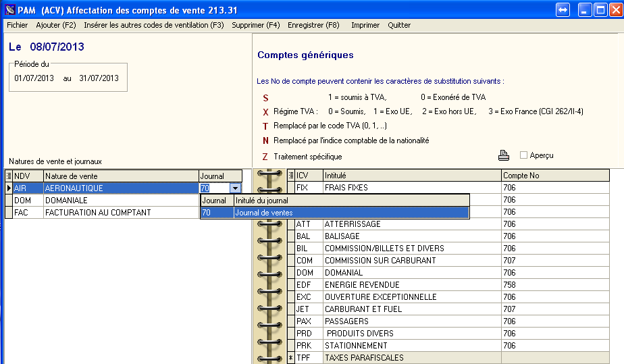Click Insérer les autres codes de ventilation (F3)

click(153, 25)
